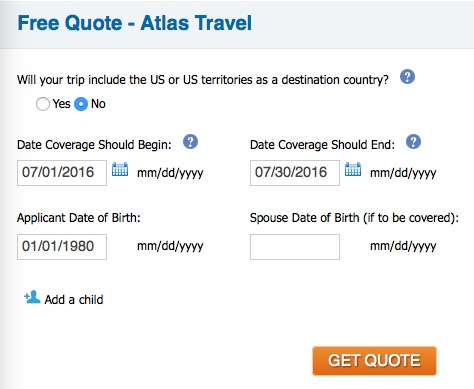Viewport: 474px width, 389px height.
Task: Open help icon beside US destination question
Action: 407,77
